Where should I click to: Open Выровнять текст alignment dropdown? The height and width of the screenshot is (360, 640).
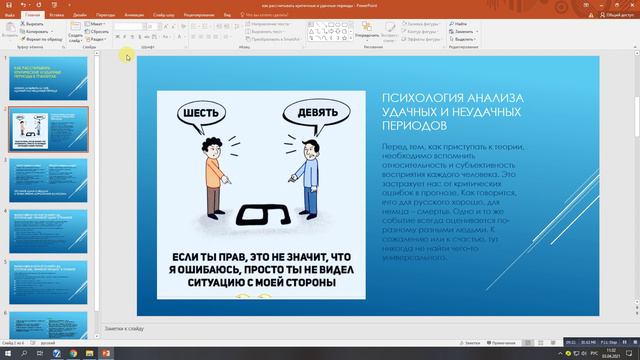pos(264,31)
